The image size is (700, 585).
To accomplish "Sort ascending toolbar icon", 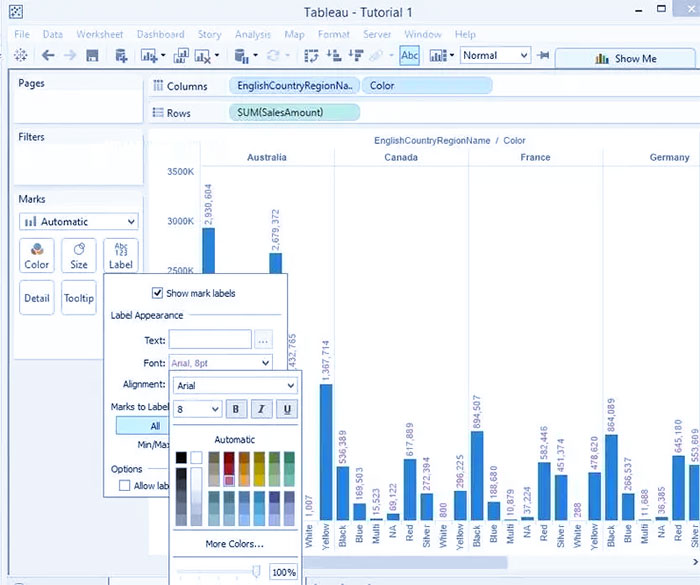I will (x=334, y=56).
